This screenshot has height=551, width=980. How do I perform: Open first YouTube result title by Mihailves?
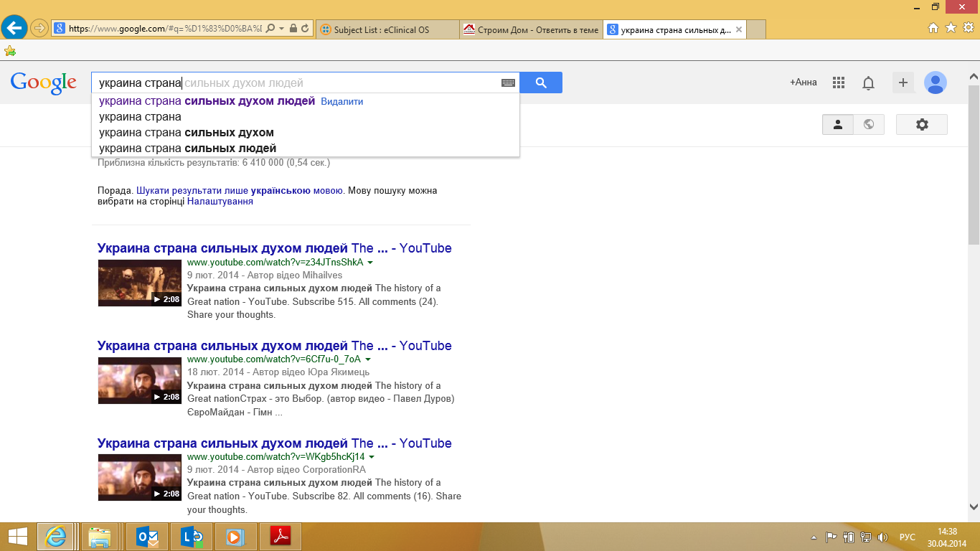pos(275,248)
